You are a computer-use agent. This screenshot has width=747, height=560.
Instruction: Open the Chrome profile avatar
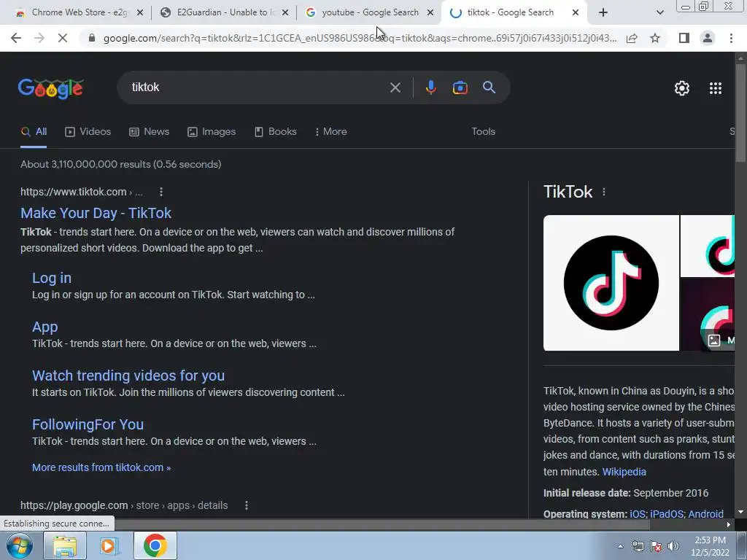pos(708,38)
